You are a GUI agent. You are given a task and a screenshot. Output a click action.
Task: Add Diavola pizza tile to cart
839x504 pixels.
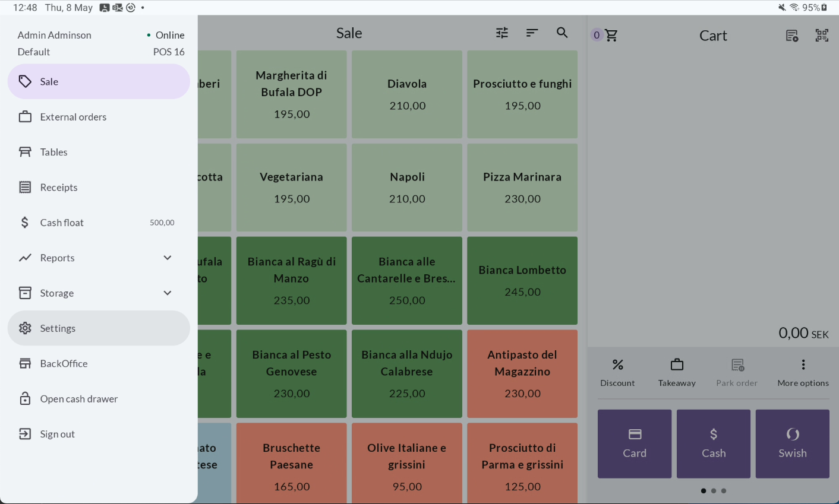pyautogui.click(x=407, y=94)
